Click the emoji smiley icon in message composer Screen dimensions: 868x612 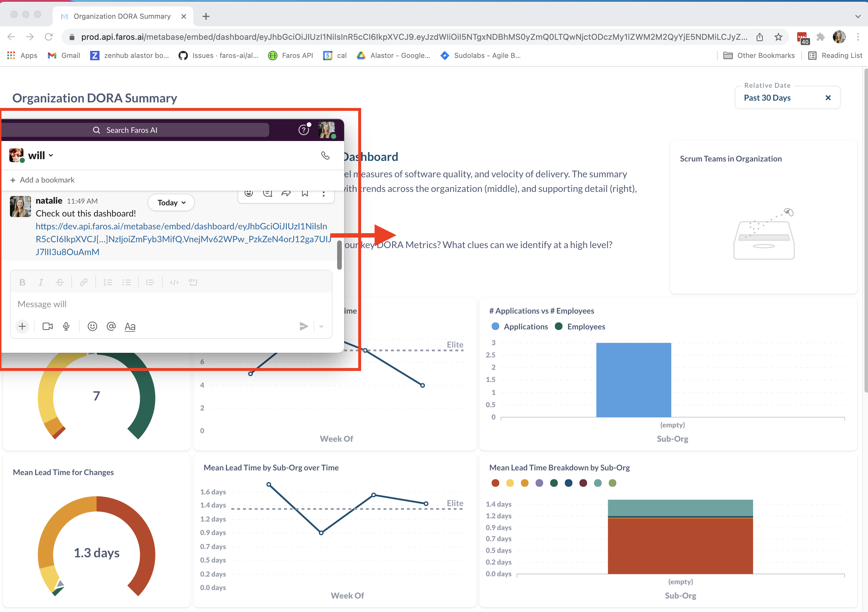[92, 326]
